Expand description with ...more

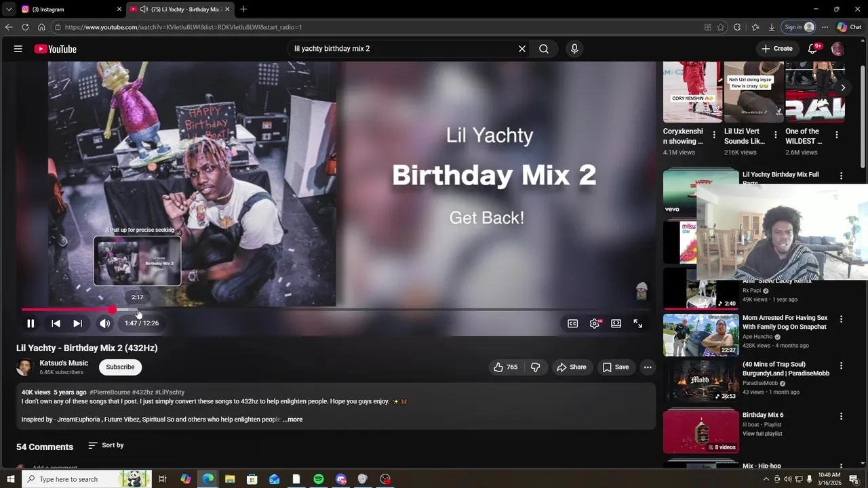click(293, 420)
